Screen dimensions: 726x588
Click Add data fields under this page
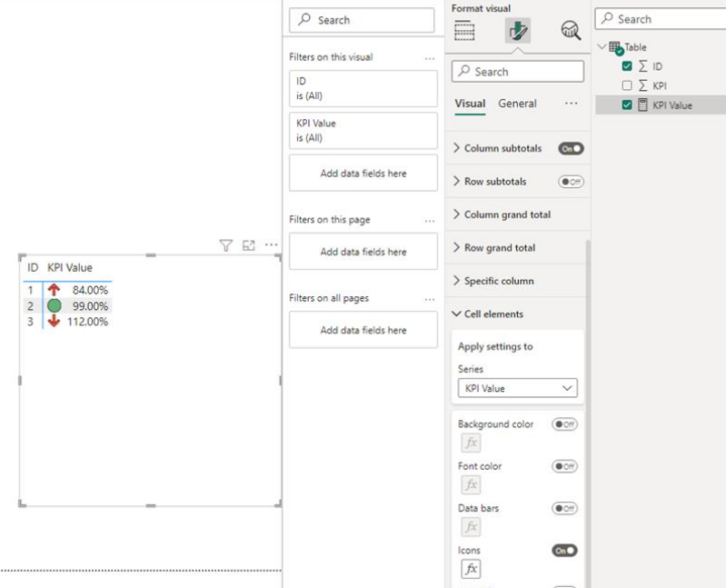point(363,252)
